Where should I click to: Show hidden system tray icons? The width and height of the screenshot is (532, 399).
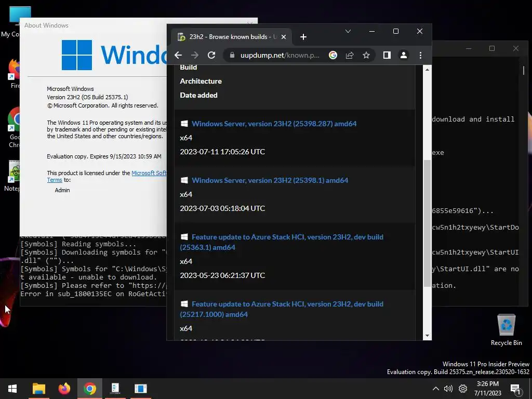436,389
